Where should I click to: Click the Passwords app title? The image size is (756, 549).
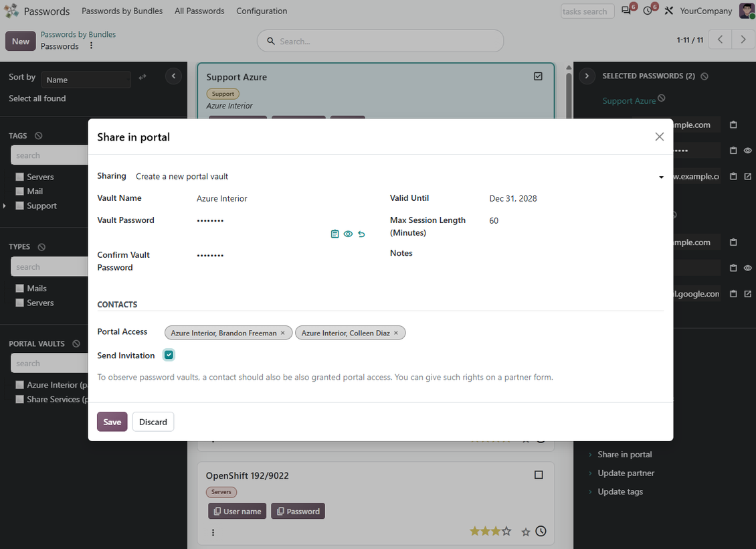47,11
